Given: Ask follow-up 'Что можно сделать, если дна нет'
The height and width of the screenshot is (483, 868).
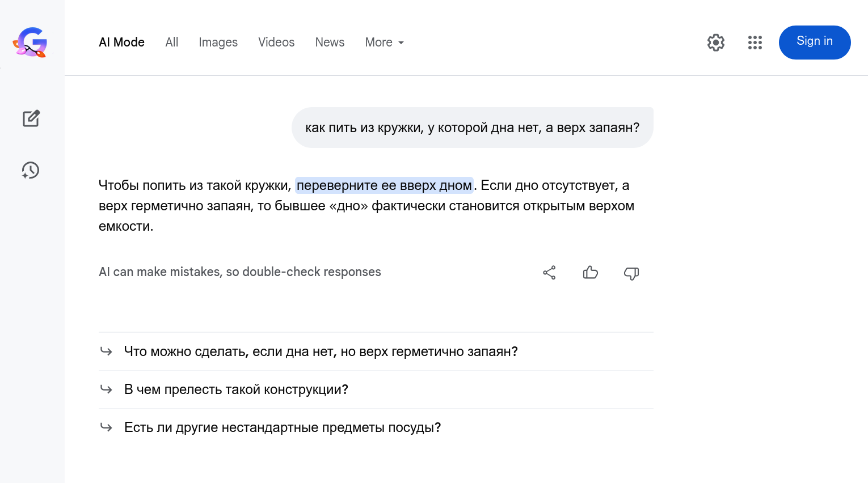Looking at the screenshot, I should coord(321,351).
